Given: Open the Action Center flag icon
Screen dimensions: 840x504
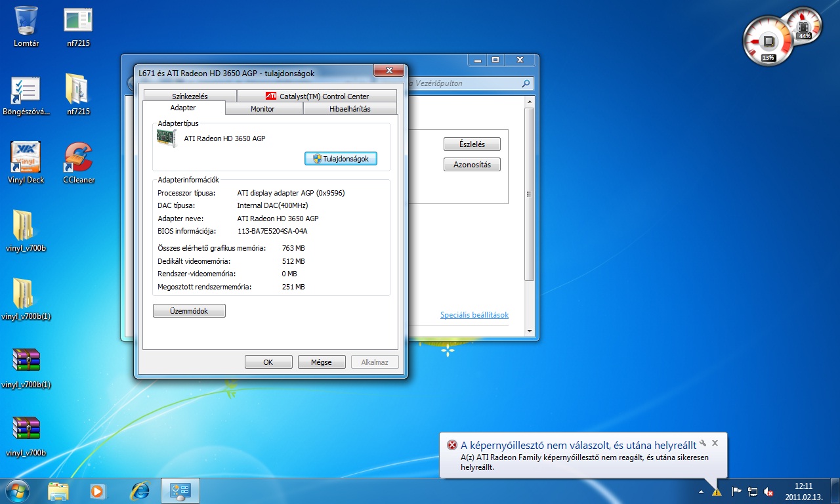Looking at the screenshot, I should point(736,492).
